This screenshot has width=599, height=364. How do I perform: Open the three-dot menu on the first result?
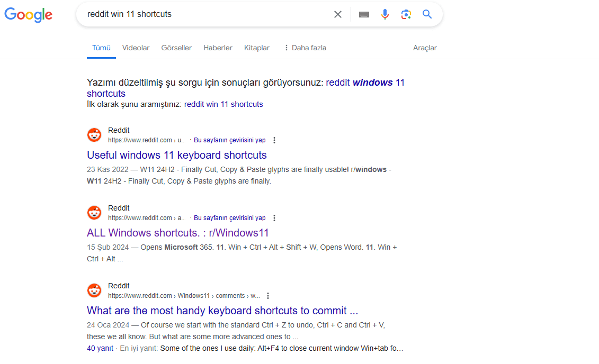[274, 140]
